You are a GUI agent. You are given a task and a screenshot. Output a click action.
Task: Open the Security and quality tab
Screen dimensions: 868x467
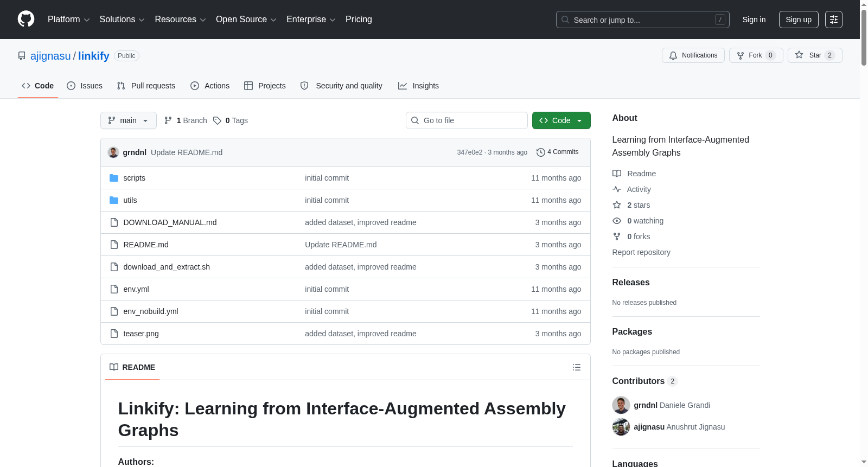341,86
